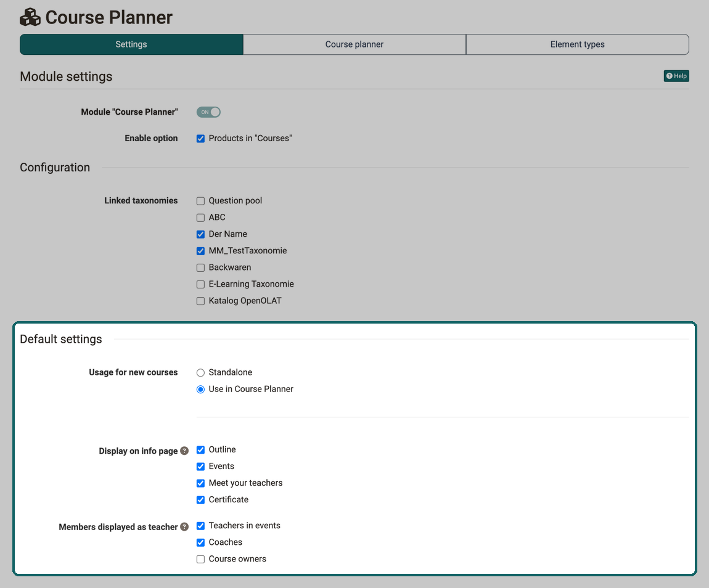Click the Help button
The width and height of the screenshot is (709, 588).
(676, 76)
